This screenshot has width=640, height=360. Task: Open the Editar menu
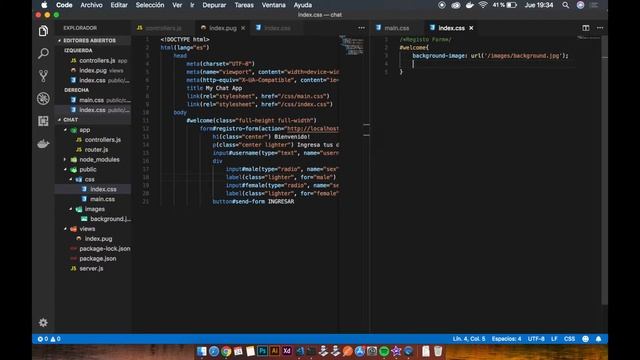tap(119, 5)
